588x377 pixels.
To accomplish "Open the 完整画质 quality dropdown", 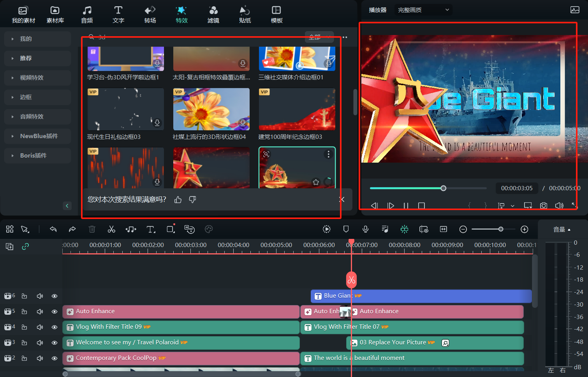I will (423, 10).
